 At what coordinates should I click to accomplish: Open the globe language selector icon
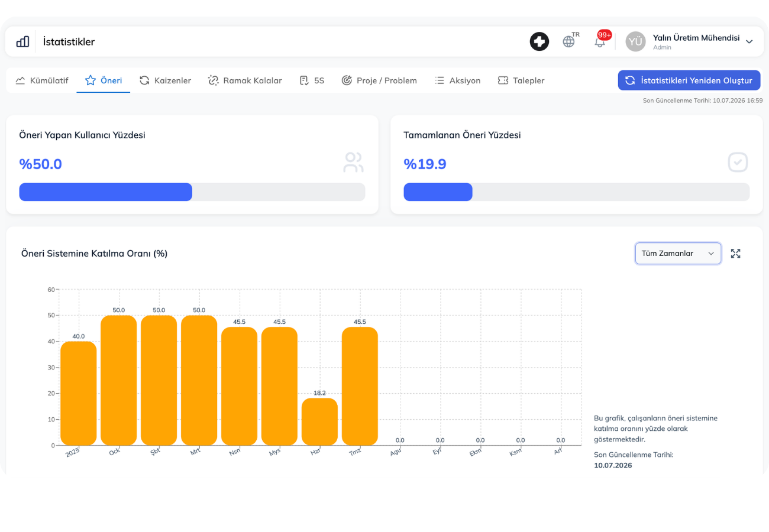(568, 41)
